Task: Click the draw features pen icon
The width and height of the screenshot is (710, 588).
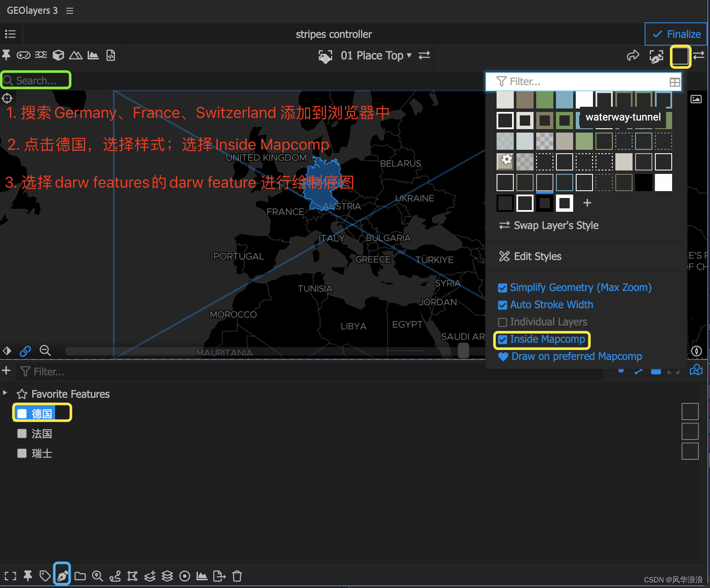Action: coord(62,576)
